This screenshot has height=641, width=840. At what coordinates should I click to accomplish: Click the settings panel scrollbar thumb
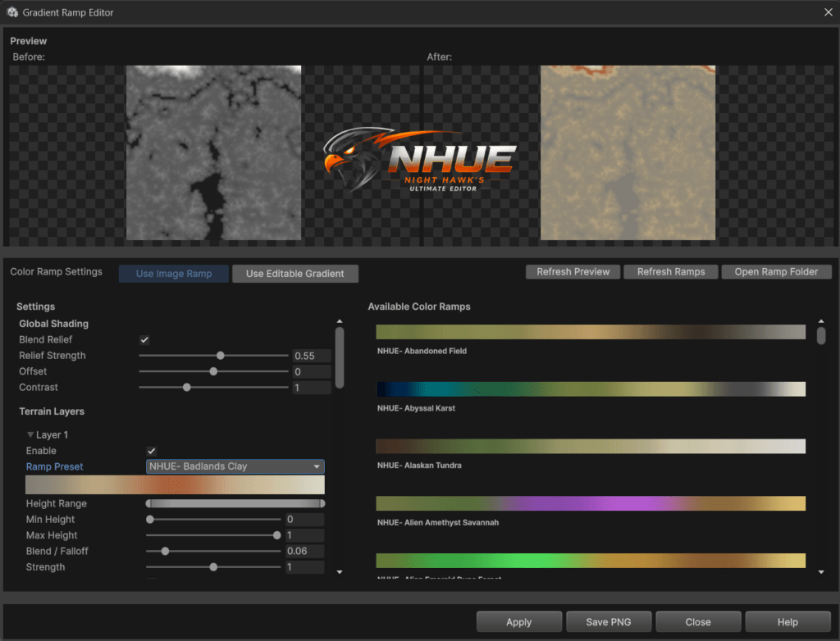339,357
